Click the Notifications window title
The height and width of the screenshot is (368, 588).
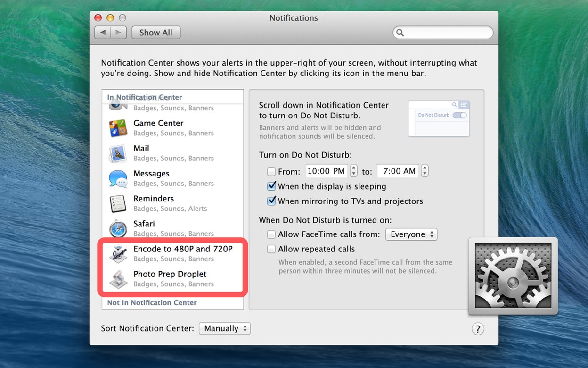click(x=294, y=18)
